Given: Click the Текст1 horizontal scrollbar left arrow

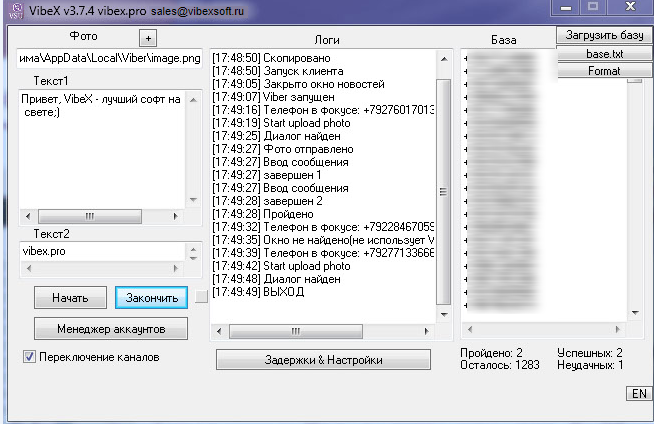Looking at the screenshot, I should click(x=27, y=215).
